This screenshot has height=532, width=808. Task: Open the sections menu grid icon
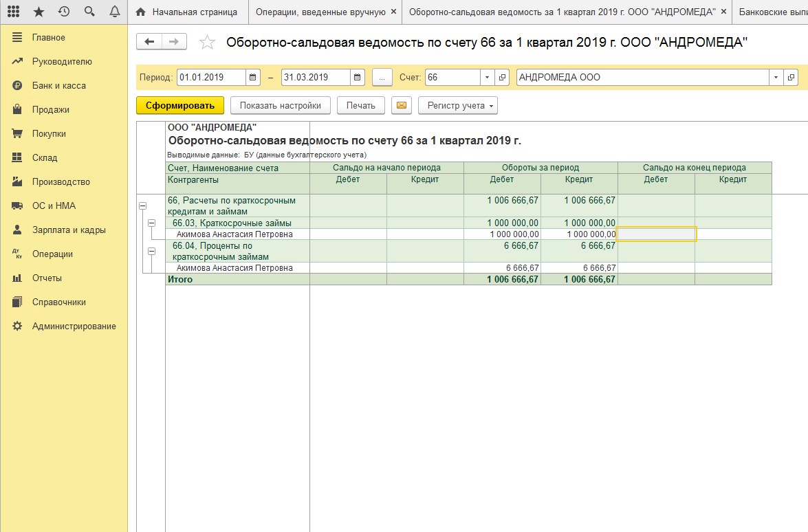point(13,11)
